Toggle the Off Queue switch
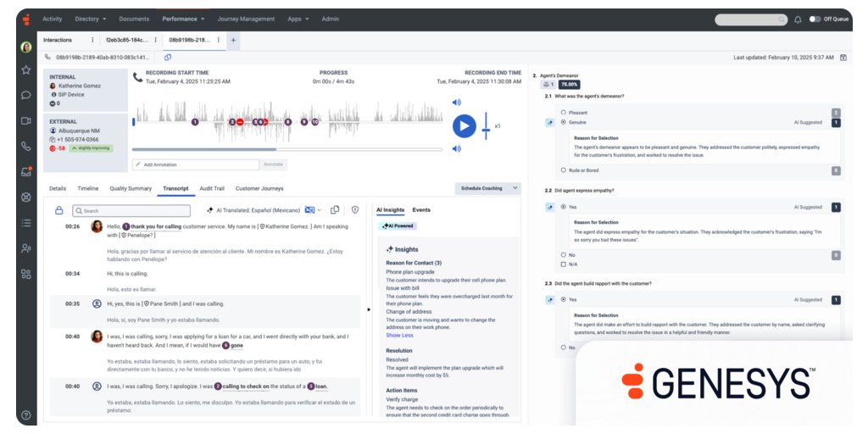The width and height of the screenshot is (868, 434). pyautogui.click(x=815, y=19)
